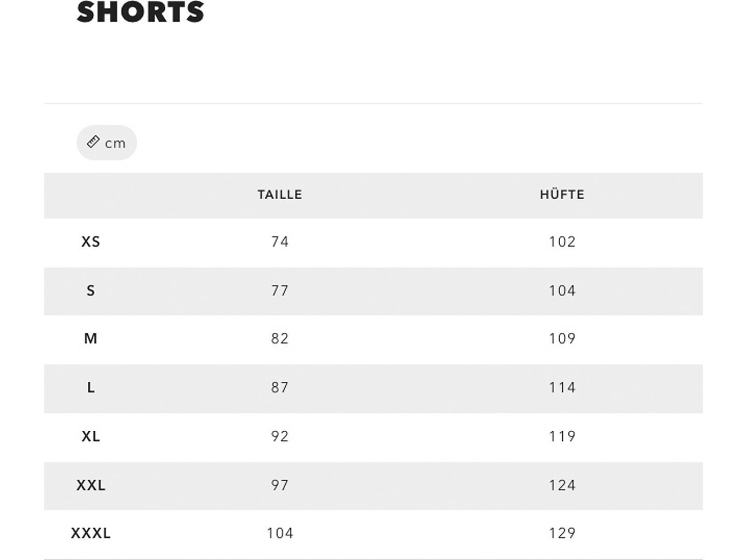747x560 pixels.
Task: Choose the M size row label
Action: coord(91,338)
